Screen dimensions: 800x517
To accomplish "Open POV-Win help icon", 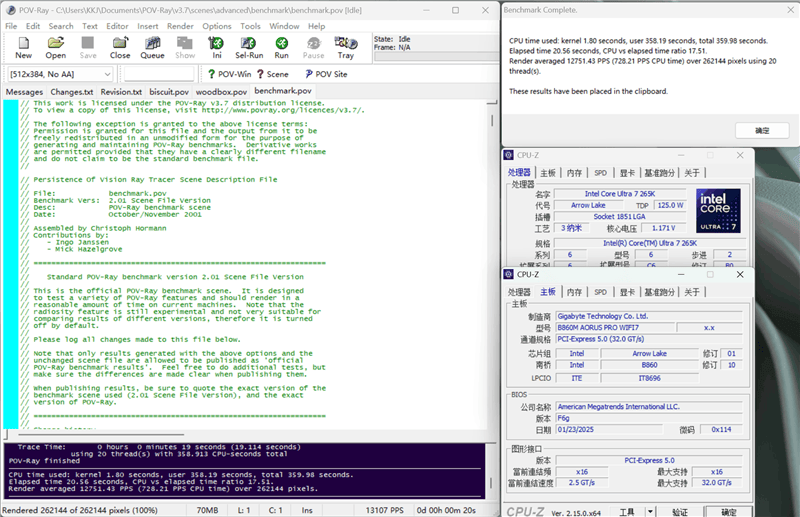I will coord(230,74).
